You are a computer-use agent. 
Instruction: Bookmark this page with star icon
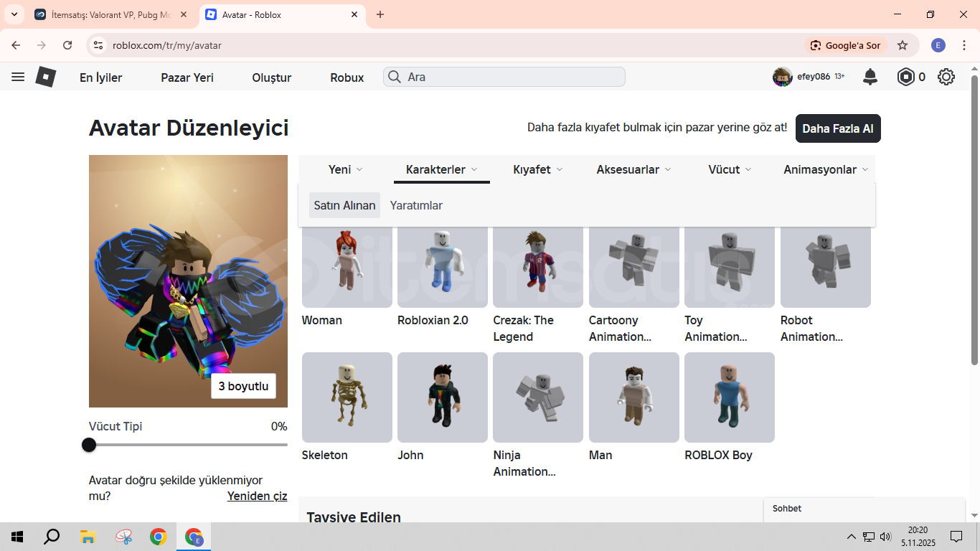[903, 45]
